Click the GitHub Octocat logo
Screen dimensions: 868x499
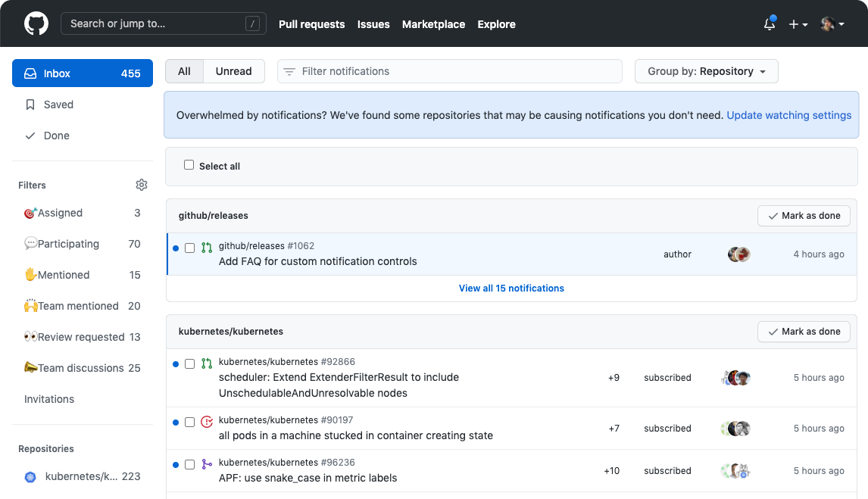point(36,23)
